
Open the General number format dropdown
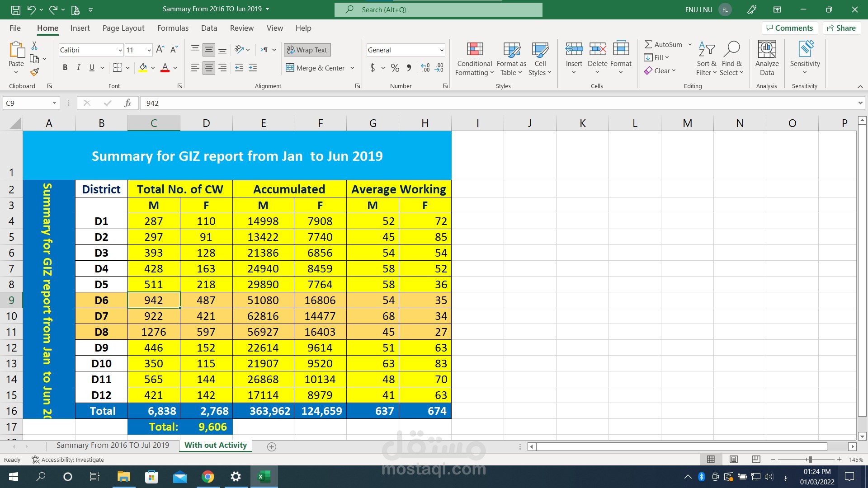441,50
